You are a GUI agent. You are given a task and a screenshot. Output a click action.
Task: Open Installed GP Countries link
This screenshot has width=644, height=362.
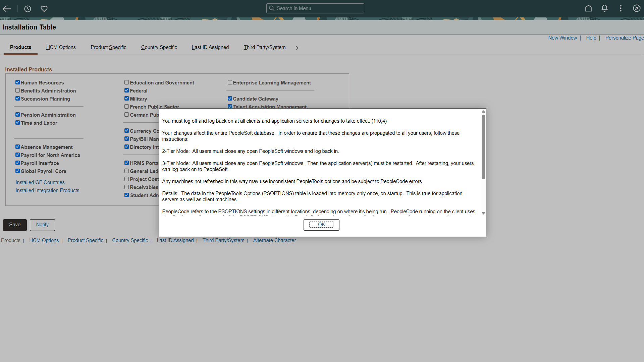tap(40, 182)
